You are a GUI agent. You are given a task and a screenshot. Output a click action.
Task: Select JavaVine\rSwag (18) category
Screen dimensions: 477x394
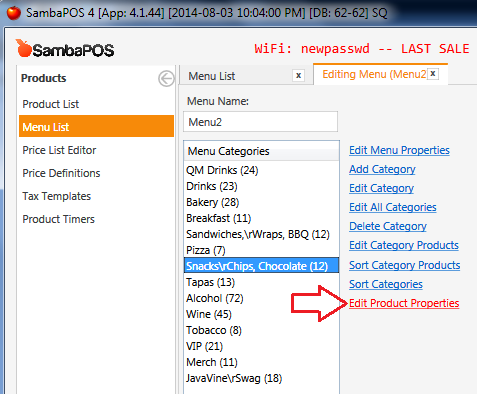tap(261, 378)
